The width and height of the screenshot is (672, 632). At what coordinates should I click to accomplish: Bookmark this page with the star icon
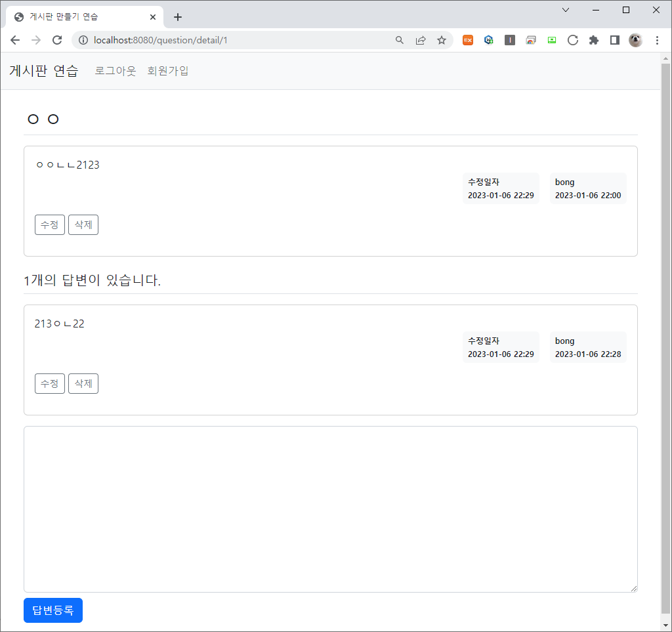(442, 40)
